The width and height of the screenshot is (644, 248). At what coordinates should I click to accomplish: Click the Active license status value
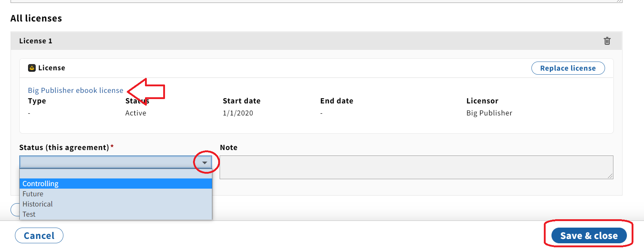136,113
